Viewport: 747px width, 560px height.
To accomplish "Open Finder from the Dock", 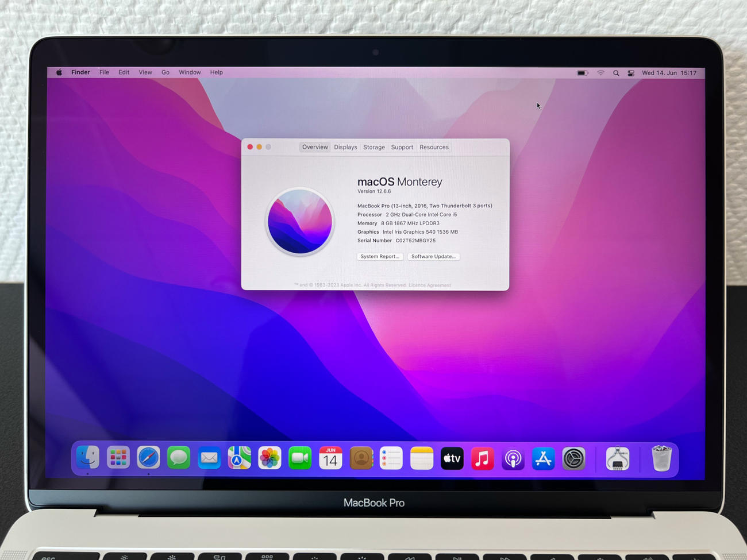I will 87,458.
